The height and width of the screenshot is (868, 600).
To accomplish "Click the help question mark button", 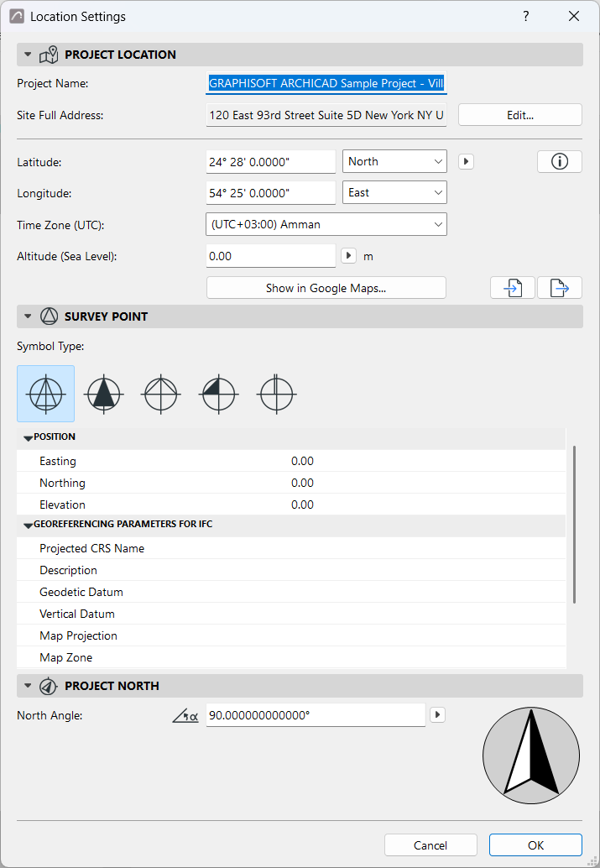I will (526, 17).
